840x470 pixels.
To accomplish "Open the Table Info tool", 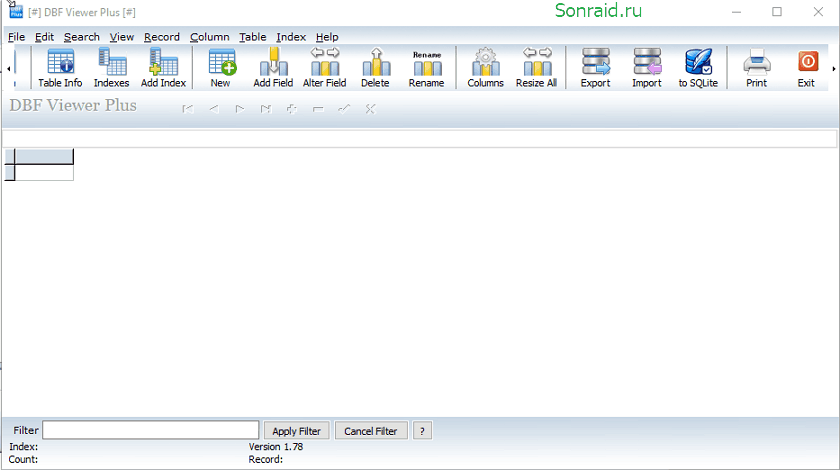I will pyautogui.click(x=60, y=68).
